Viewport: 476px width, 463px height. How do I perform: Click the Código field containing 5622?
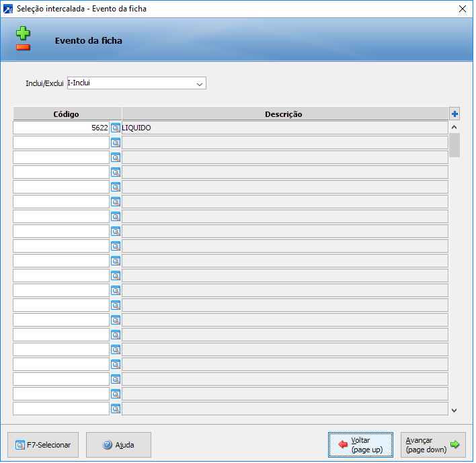click(61, 128)
